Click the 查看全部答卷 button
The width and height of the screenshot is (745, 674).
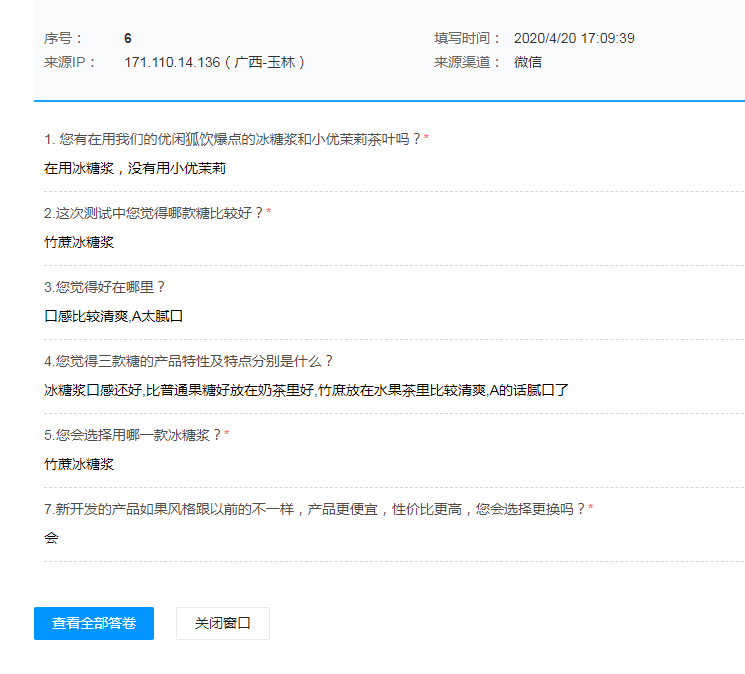[x=94, y=623]
